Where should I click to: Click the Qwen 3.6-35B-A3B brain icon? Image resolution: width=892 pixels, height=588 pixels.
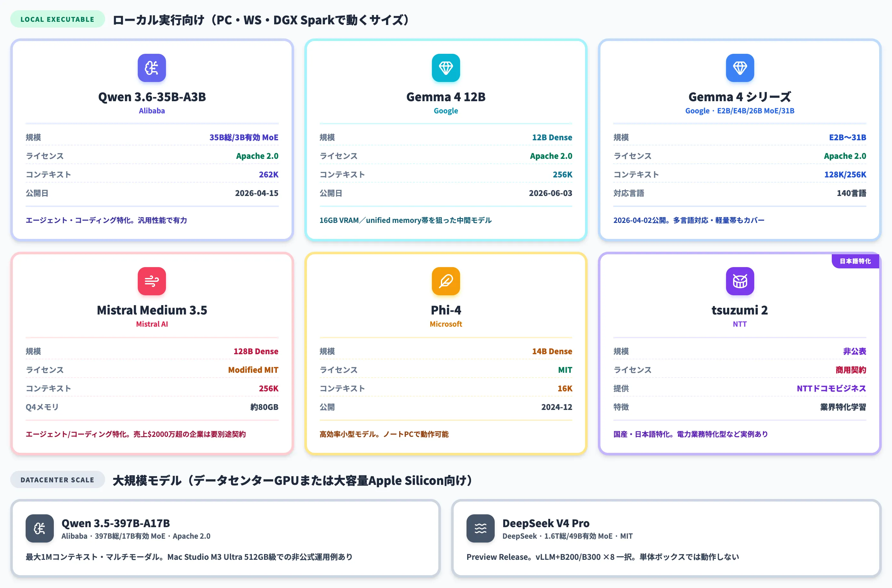152,68
